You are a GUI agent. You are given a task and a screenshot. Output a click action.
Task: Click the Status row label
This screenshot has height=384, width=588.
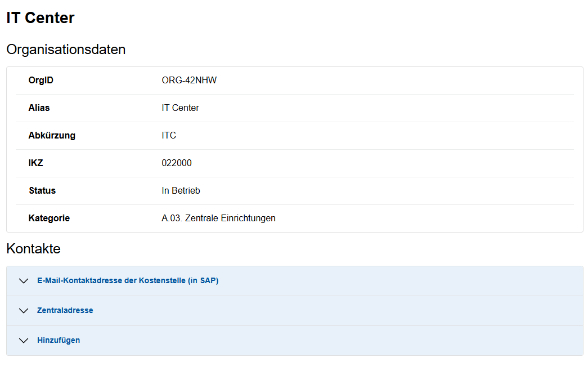(x=42, y=191)
